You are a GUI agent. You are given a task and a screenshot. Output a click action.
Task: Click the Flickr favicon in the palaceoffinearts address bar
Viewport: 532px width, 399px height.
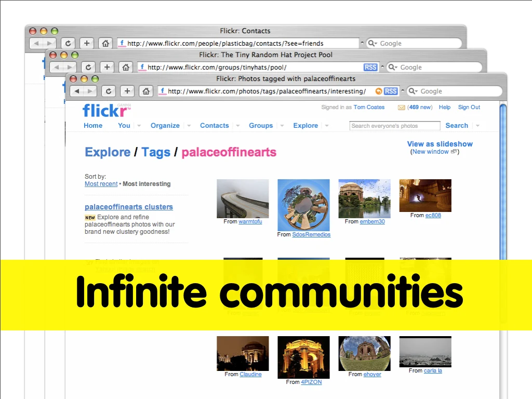pyautogui.click(x=163, y=91)
